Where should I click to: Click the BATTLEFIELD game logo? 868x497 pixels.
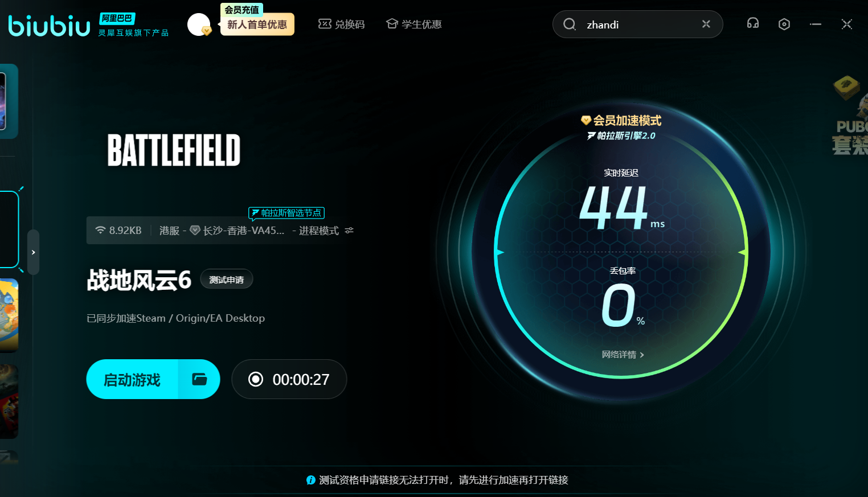(174, 151)
